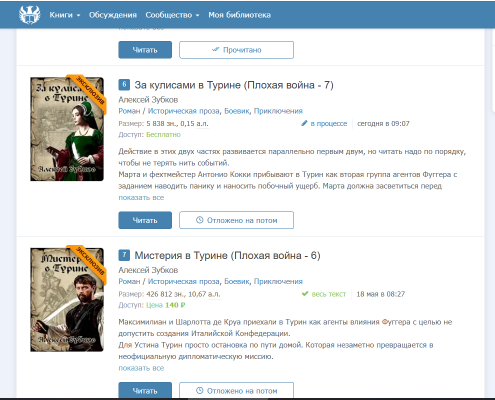The image size is (495, 400).
Task: Toggle 'Отложено на потом' for За кулисами в Турине
Action: [x=236, y=220]
